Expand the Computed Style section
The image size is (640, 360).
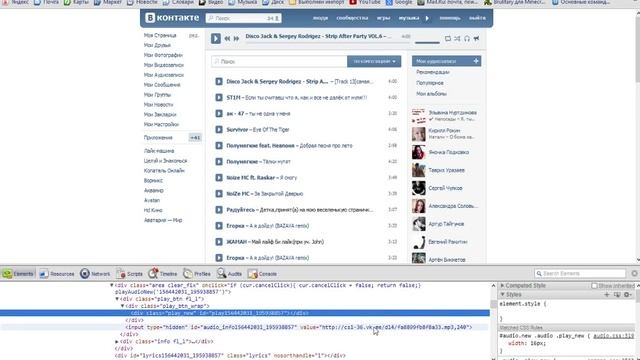click(502, 286)
